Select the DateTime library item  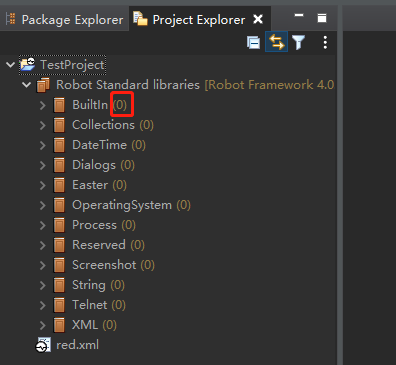100,145
